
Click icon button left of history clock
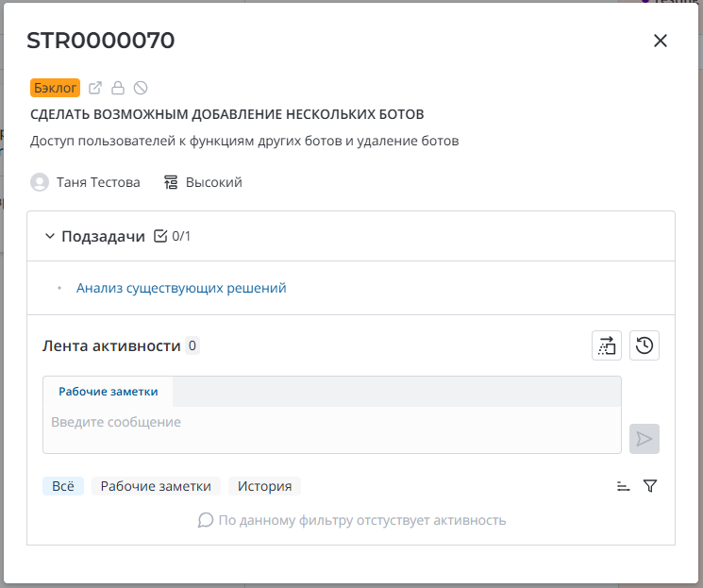[607, 346]
